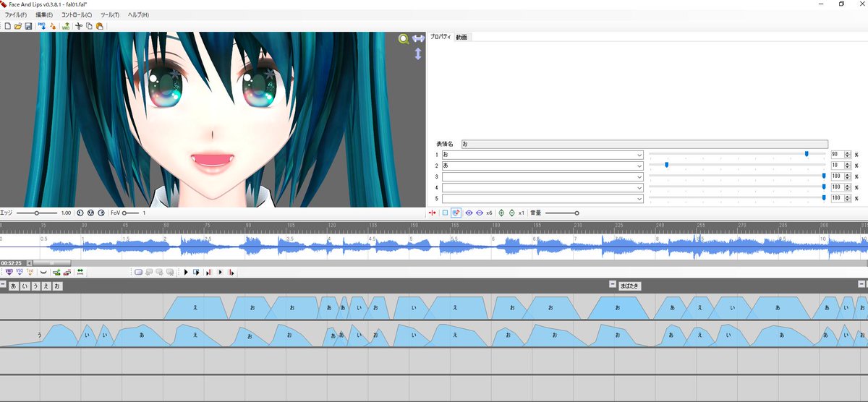Open the 編集(E) menu
The height and width of the screenshot is (402, 868).
coord(44,14)
